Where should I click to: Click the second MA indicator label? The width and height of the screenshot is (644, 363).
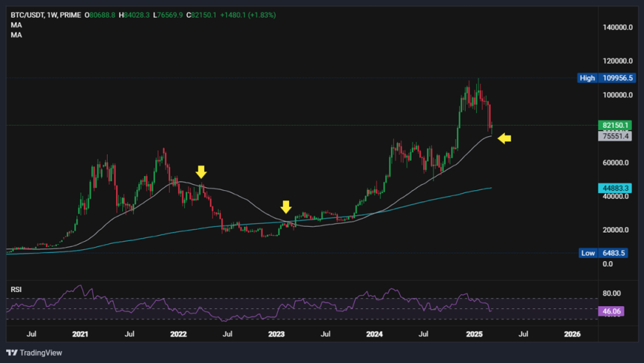tap(16, 35)
